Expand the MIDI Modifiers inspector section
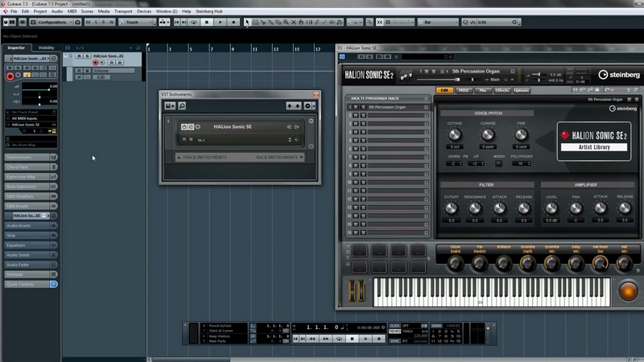Screen dimensions: 644x362 pos(31,196)
